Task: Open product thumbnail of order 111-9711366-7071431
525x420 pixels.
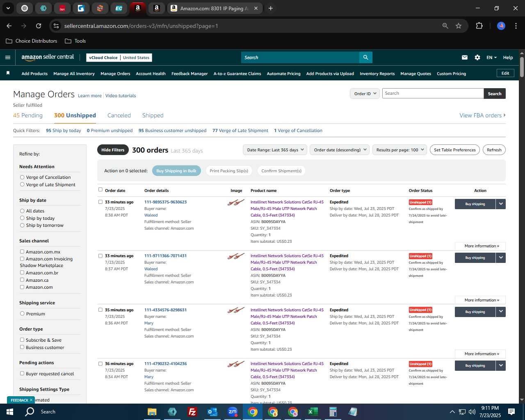Action: click(x=236, y=256)
